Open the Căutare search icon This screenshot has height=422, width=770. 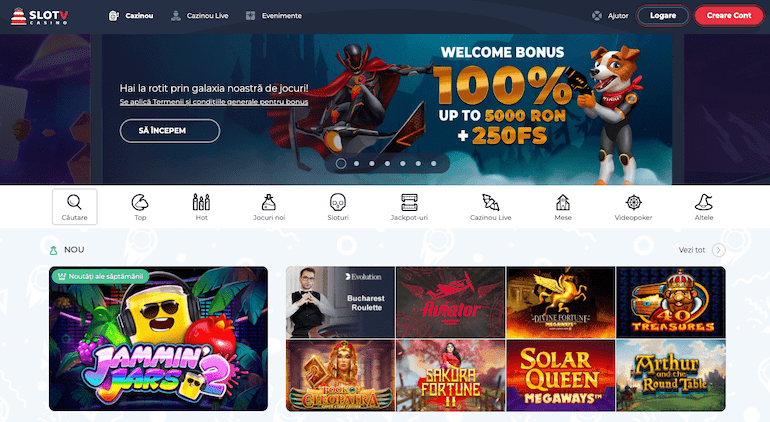pos(74,202)
